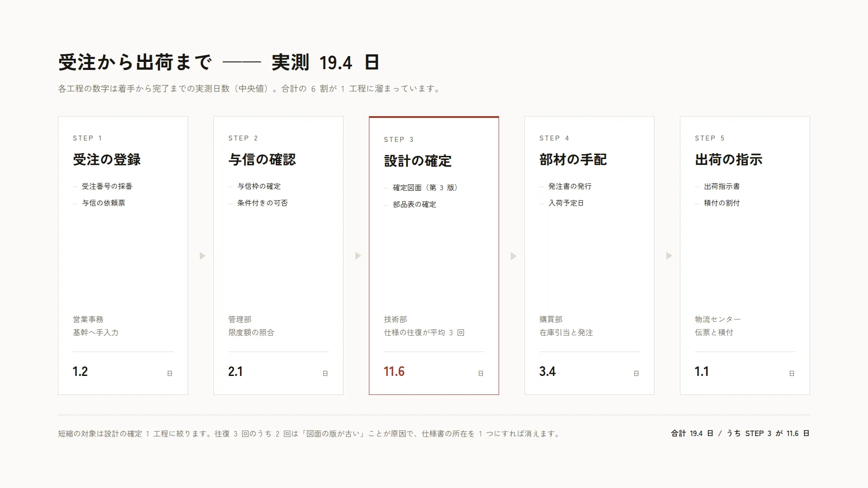868x488 pixels.
Task: Click the item 入荷予定日
Action: pos(566,203)
